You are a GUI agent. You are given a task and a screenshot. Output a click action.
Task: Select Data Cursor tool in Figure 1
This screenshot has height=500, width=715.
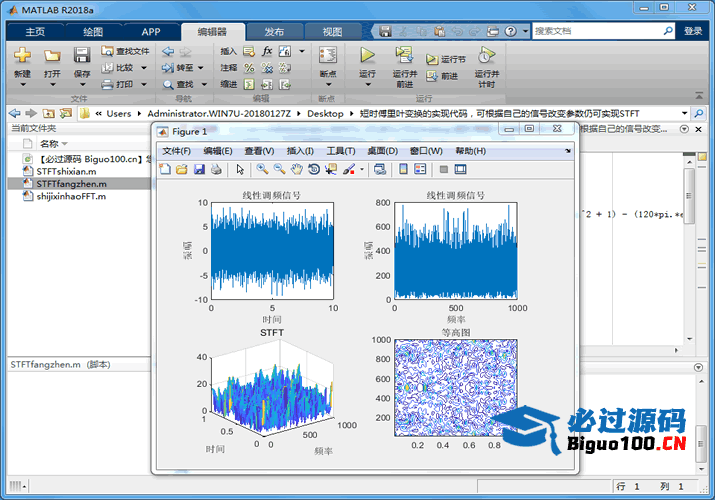[x=331, y=170]
